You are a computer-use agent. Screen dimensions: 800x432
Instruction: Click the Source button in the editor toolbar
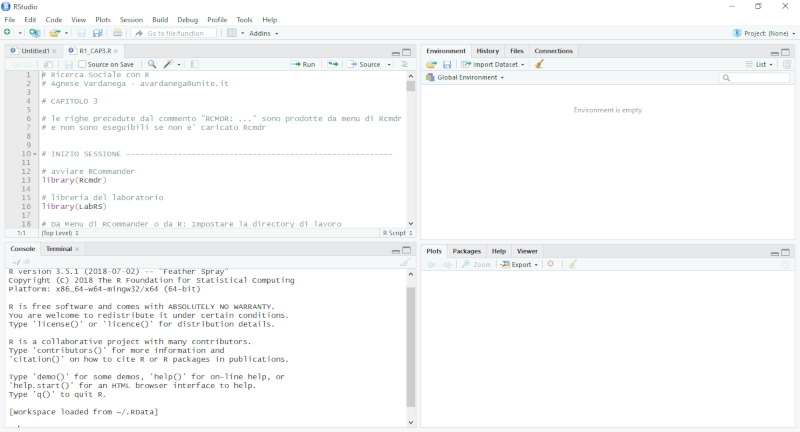tap(368, 64)
